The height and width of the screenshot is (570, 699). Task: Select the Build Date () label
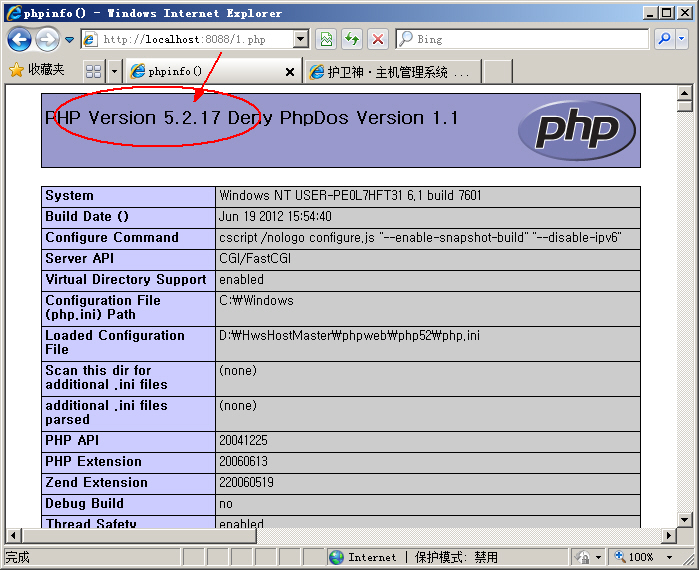87,217
